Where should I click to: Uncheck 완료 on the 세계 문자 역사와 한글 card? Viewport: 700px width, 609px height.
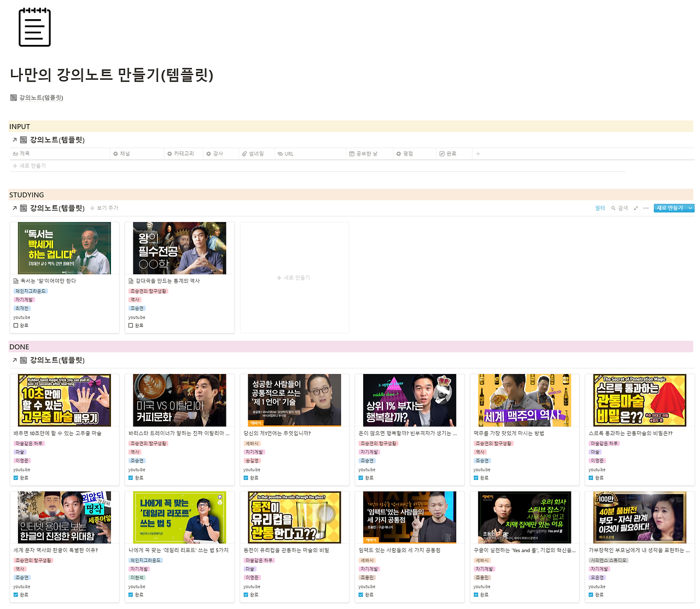pyautogui.click(x=16, y=595)
